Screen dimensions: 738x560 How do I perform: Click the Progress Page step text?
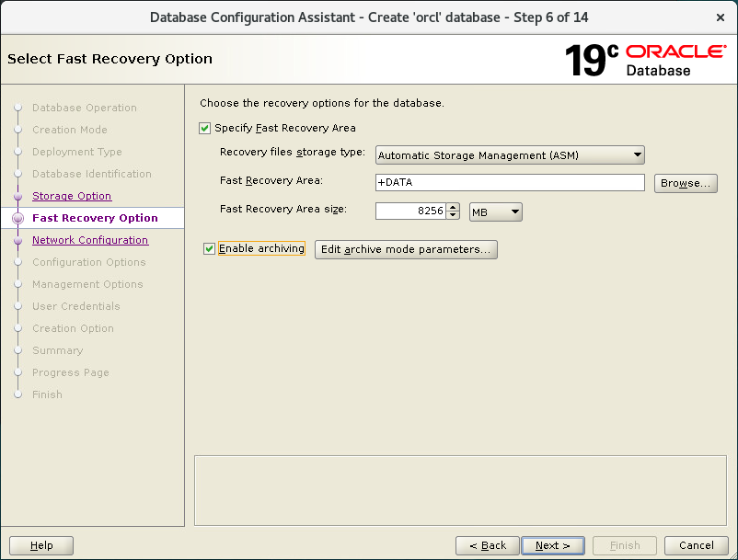click(71, 372)
